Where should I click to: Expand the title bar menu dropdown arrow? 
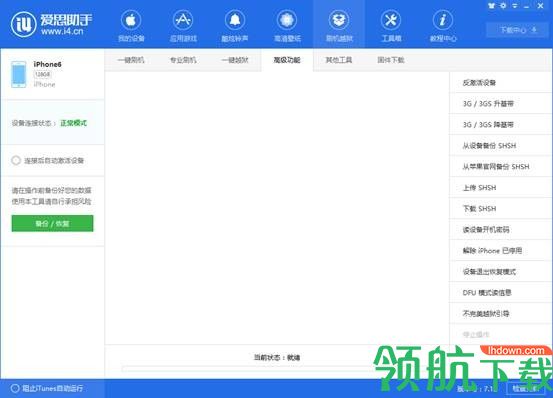click(x=515, y=6)
